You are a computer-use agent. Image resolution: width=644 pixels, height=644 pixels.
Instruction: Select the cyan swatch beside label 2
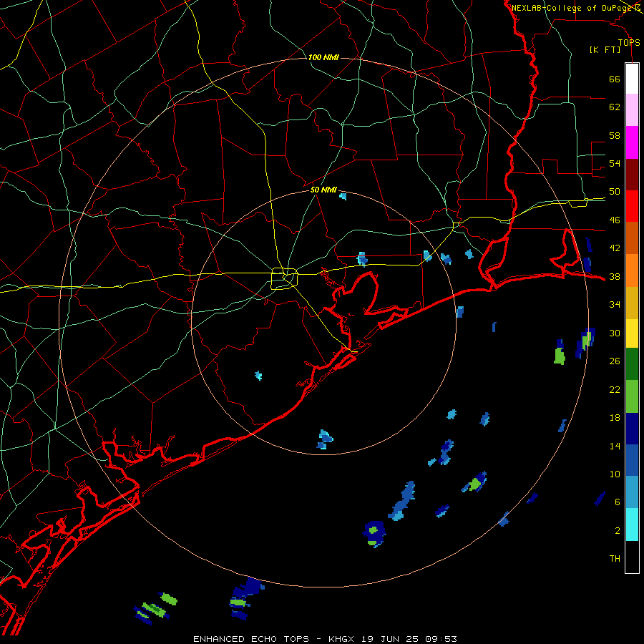[x=632, y=525]
